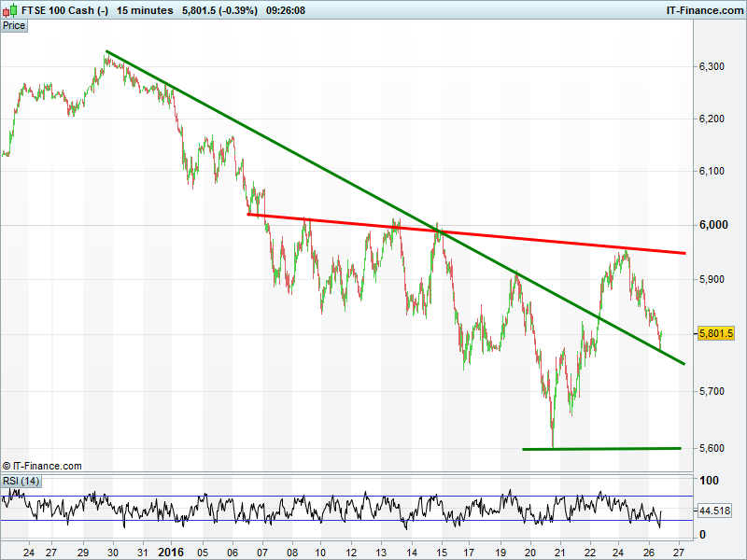Screen dimensions: 747x560
Task: Select the 15 minutes timeframe label
Action: [x=145, y=10]
